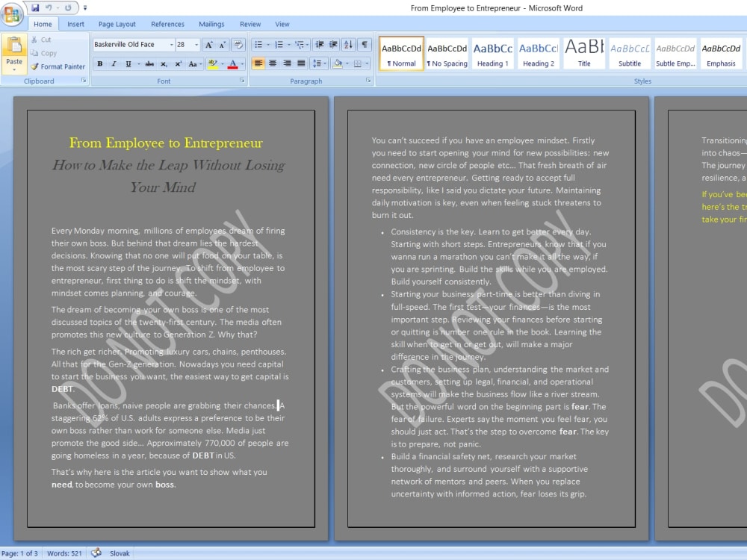Viewport: 747px width, 560px height.
Task: Click the Bullets list icon
Action: (x=258, y=45)
